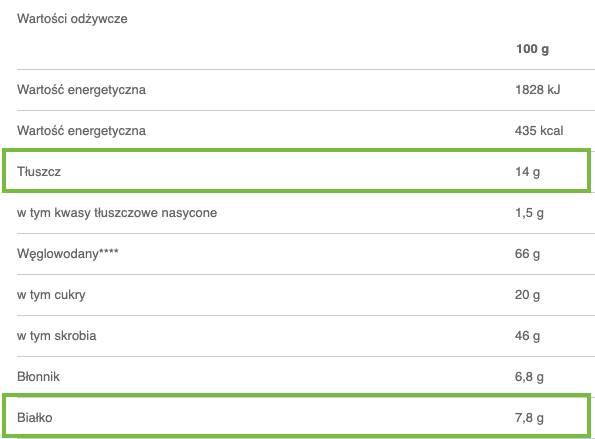595x439 pixels.
Task: Click the w tym cukry label
Action: (x=51, y=295)
